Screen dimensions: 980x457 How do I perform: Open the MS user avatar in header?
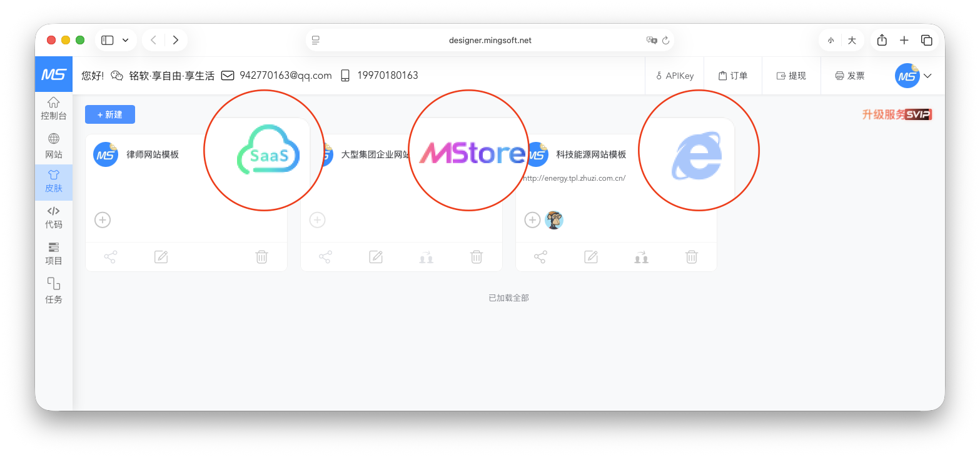[907, 76]
